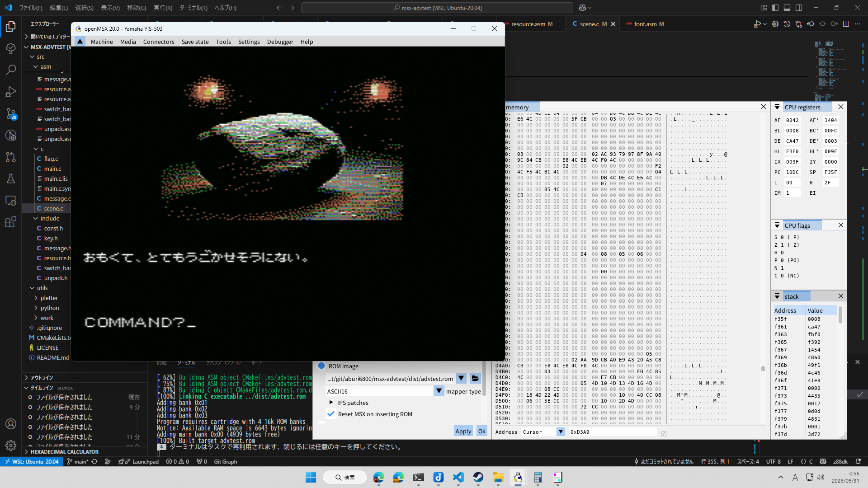Open timeline history icon in editor toolbar
This screenshot has width=868, height=488.
(x=787, y=24)
